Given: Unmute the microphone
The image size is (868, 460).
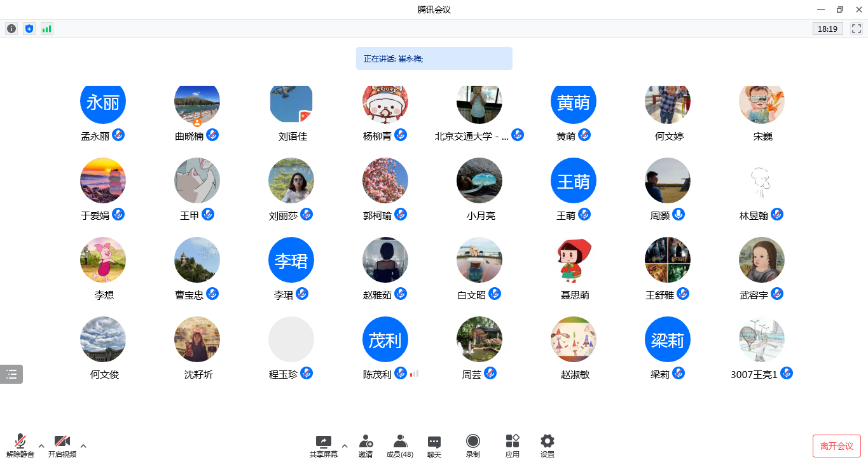Looking at the screenshot, I should click(x=20, y=445).
